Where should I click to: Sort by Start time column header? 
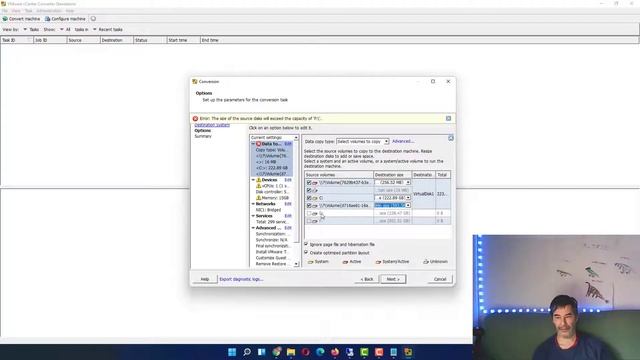183,40
